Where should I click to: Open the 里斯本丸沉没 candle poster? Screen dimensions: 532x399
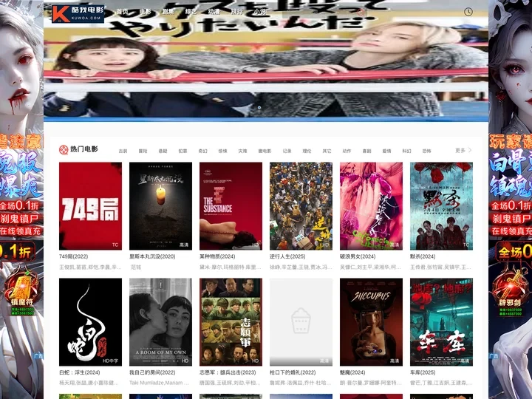pyautogui.click(x=160, y=206)
